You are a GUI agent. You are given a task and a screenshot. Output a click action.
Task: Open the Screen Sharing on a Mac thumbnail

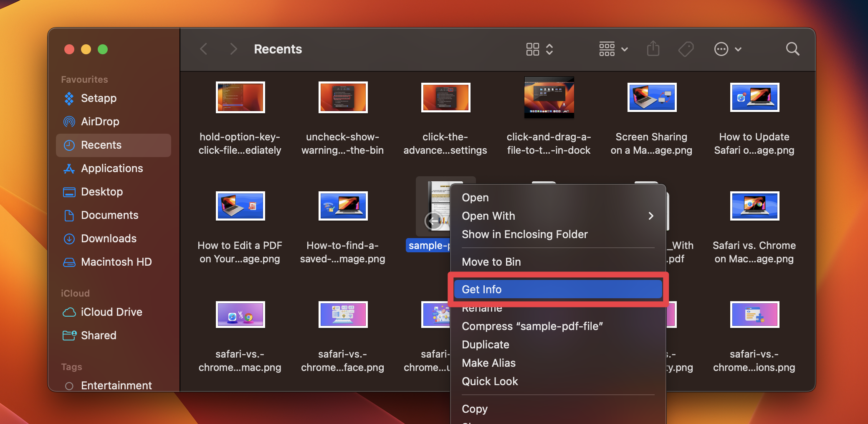click(x=652, y=97)
